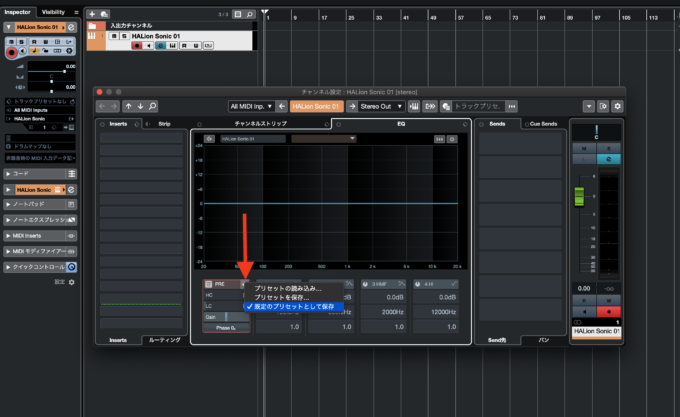Click edit channel settings icon in inspector header
680x417 pixels.
tap(71, 27)
